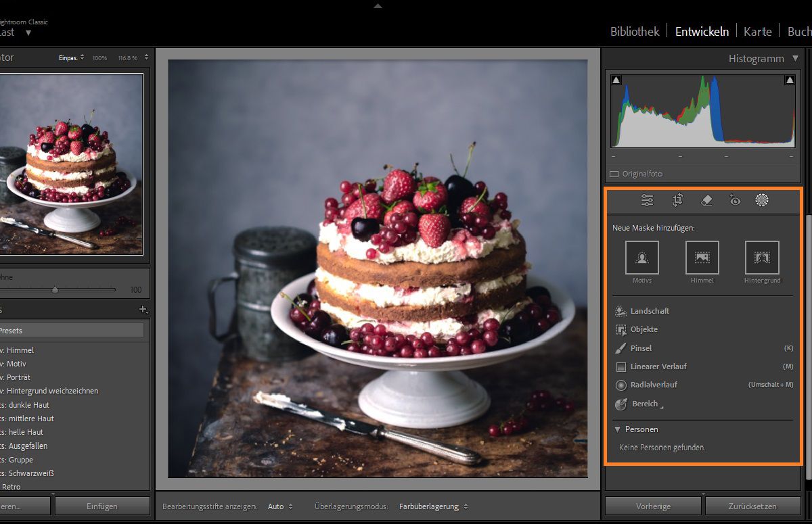Select the Retro preset
The image size is (812, 524).
click(x=11, y=487)
